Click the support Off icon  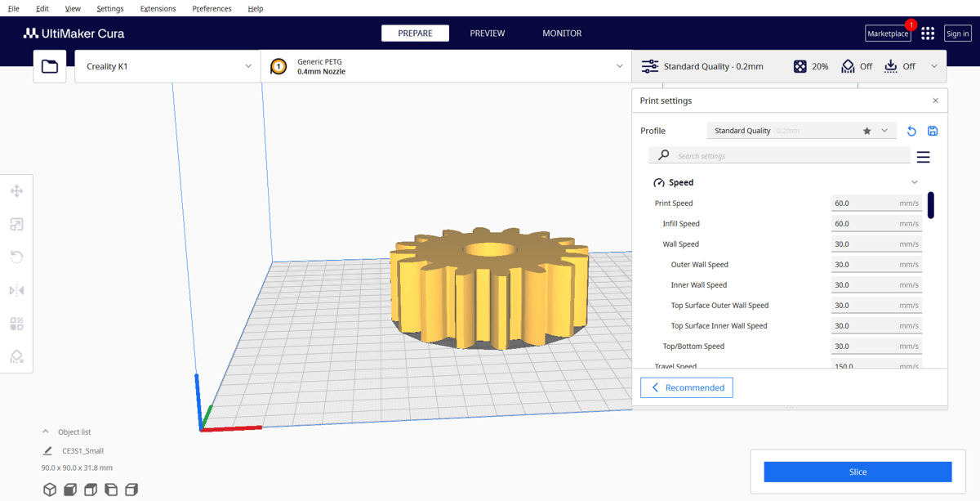(848, 66)
